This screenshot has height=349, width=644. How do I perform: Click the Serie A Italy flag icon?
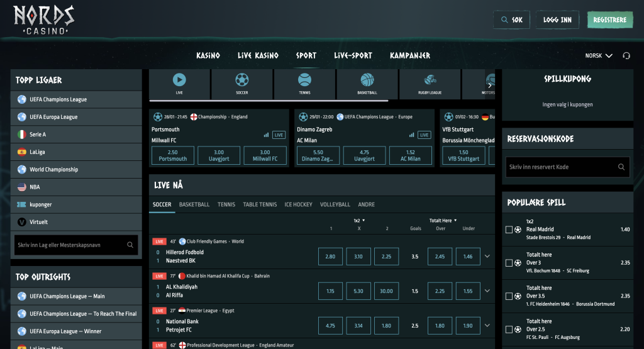22,135
